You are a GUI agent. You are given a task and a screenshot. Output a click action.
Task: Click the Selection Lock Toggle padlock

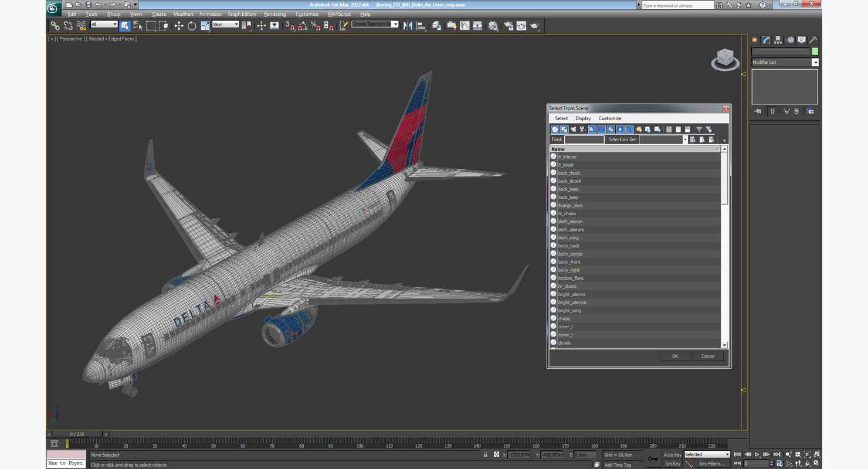pyautogui.click(x=486, y=455)
